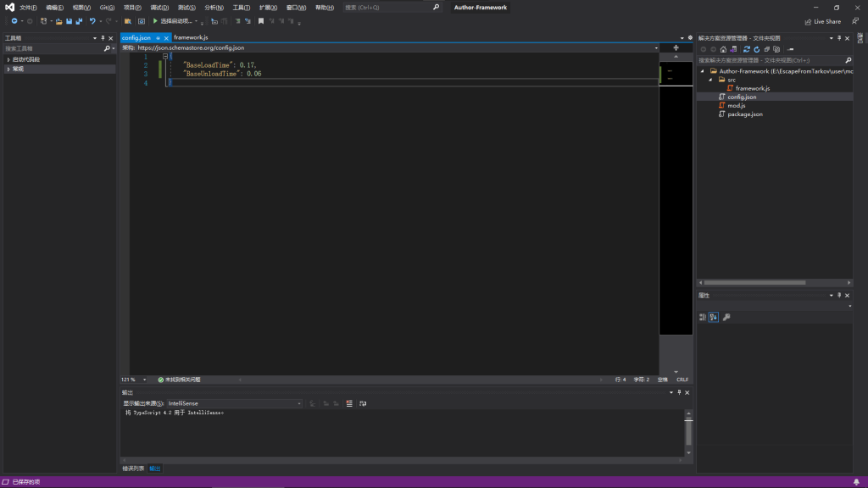Pin the Toolbox panel

103,38
